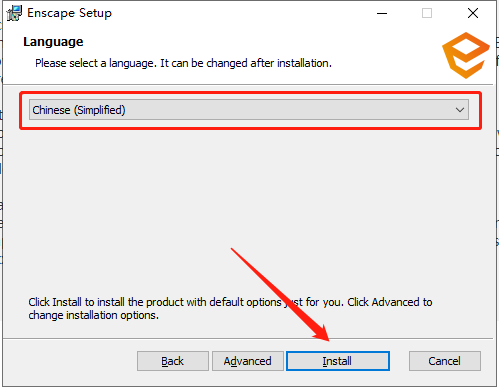The width and height of the screenshot is (499, 389).
Task: Click the 'Please select a language' instruction text
Action: pos(183,63)
